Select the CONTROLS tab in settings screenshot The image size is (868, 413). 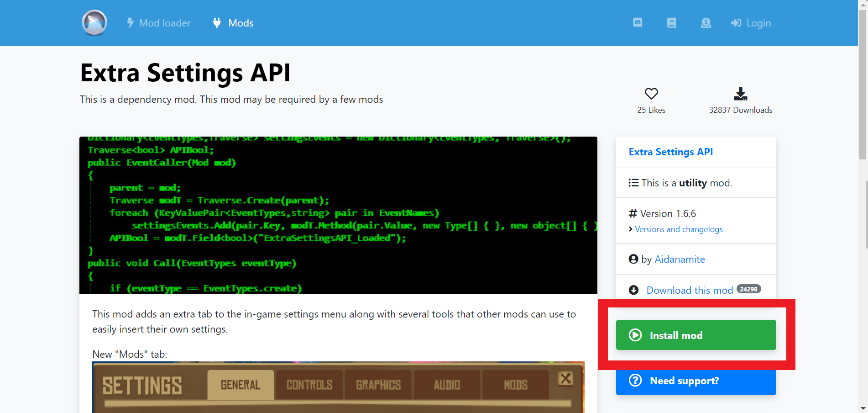[309, 385]
